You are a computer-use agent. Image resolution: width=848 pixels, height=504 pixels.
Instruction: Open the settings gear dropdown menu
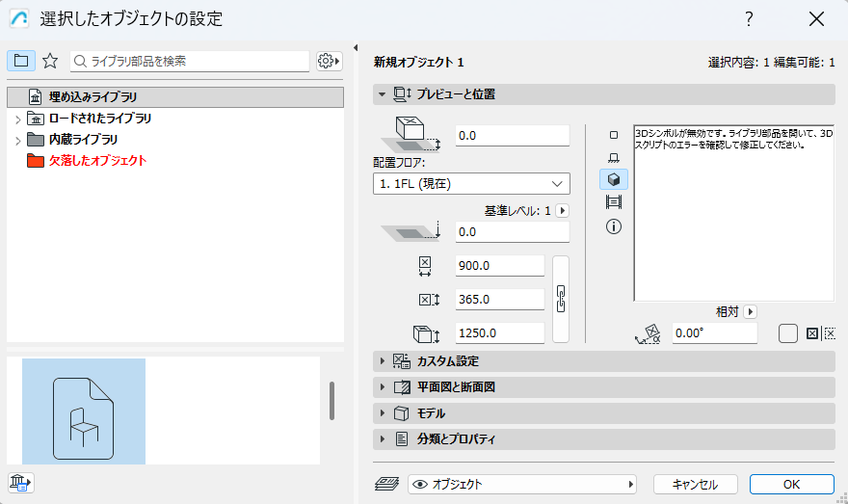click(329, 61)
